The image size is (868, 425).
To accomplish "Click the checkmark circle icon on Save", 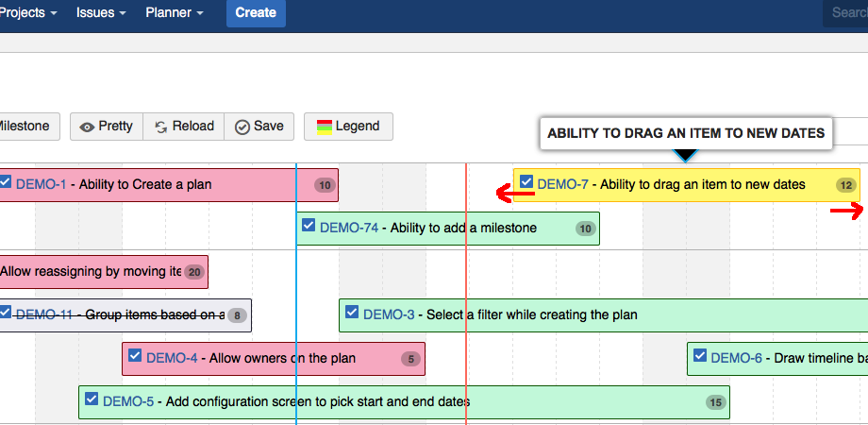I will [x=242, y=127].
